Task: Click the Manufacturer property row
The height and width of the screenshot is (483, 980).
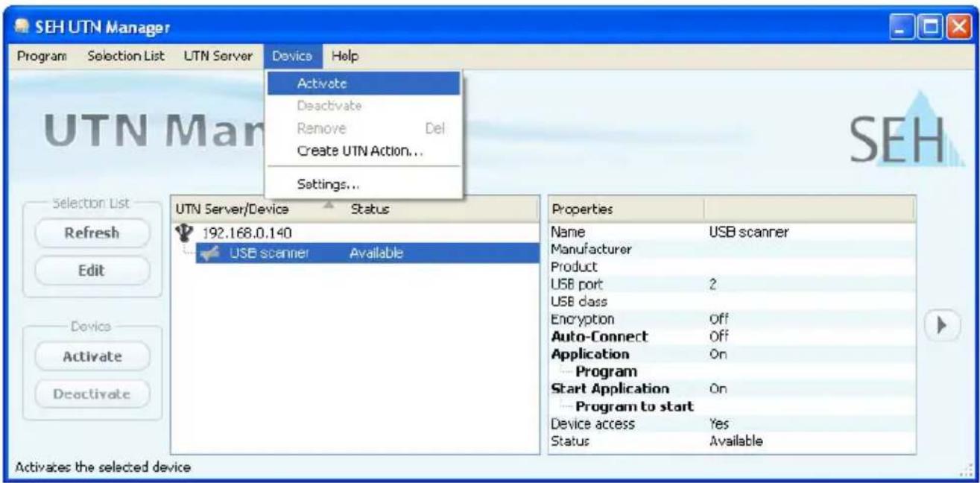Action: tap(730, 249)
